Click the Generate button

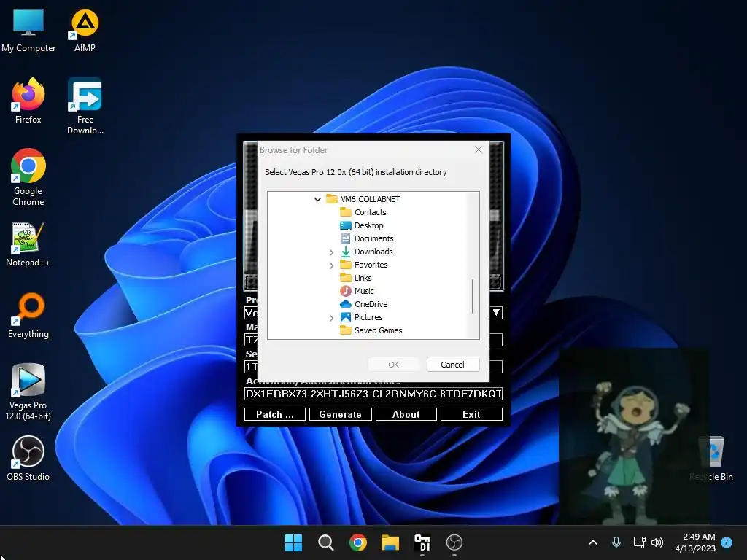click(340, 414)
